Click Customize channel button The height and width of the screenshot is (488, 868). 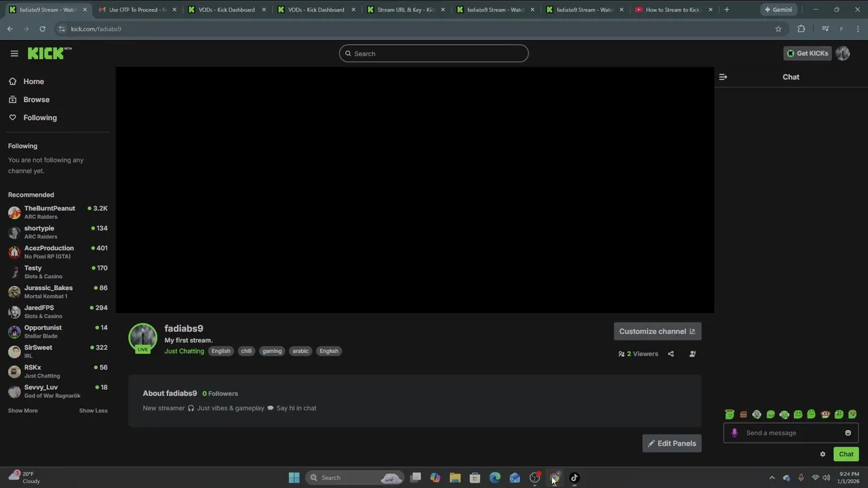(x=657, y=331)
